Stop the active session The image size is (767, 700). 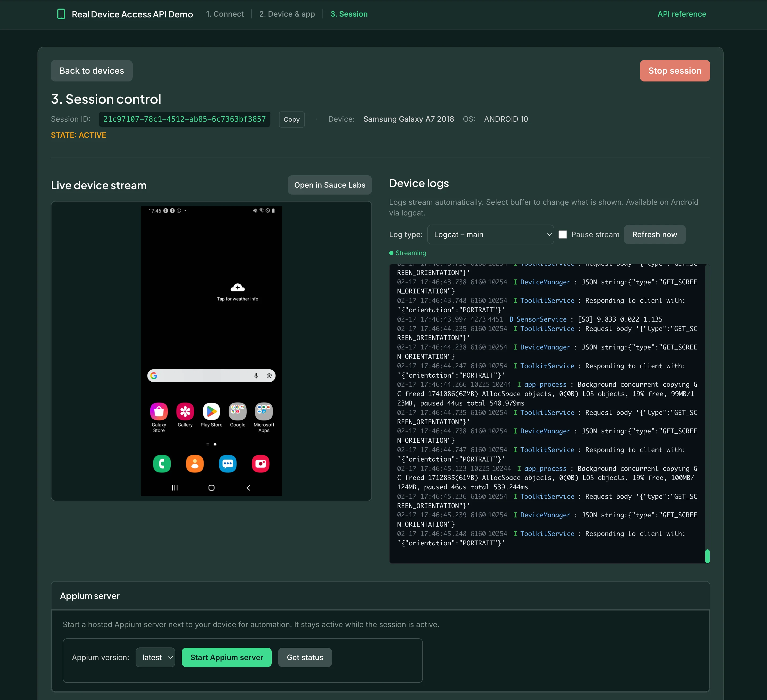[x=675, y=70]
